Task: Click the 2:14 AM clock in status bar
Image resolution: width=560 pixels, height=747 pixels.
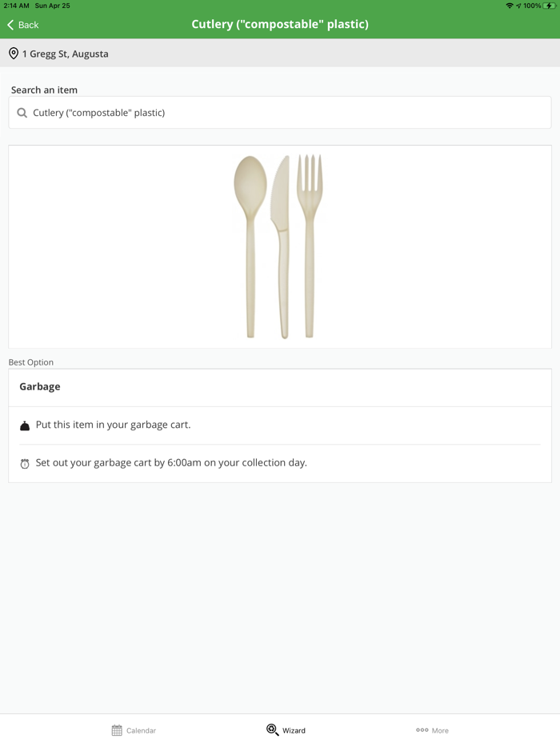Action: pos(16,6)
